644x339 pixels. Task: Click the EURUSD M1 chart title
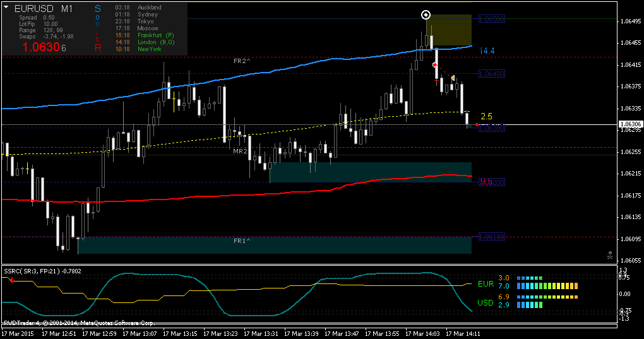(44, 9)
